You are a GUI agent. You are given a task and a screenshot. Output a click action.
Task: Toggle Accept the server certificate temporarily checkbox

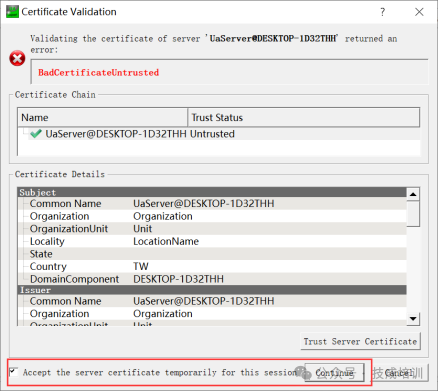click(x=14, y=372)
